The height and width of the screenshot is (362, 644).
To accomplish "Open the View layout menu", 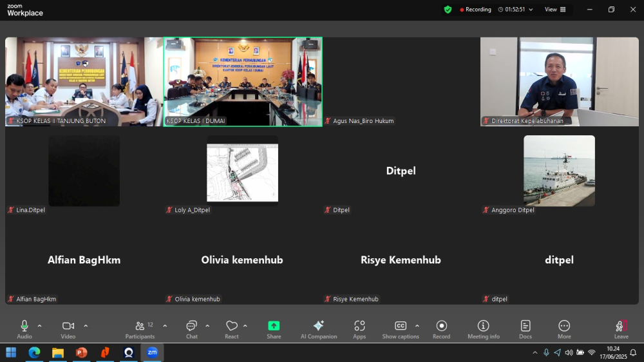I will coord(555,10).
